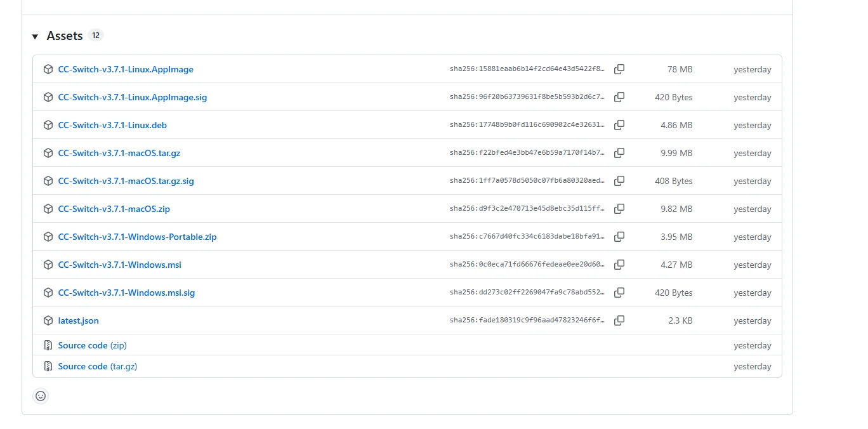Download Source code (tar.gz)
The width and height of the screenshot is (868, 429).
coord(97,366)
